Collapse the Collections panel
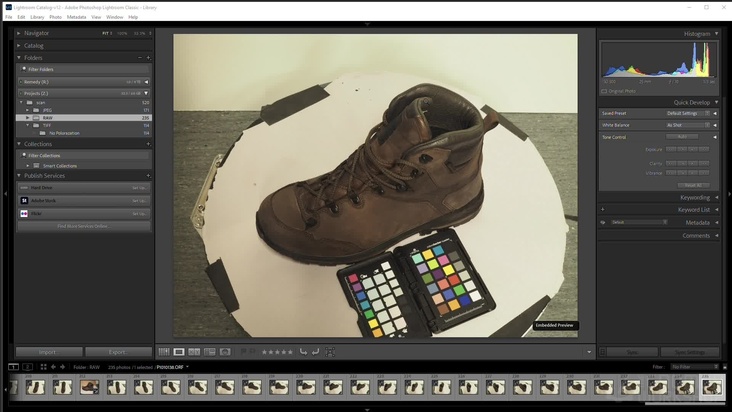Image resolution: width=732 pixels, height=412 pixels. pos(19,144)
